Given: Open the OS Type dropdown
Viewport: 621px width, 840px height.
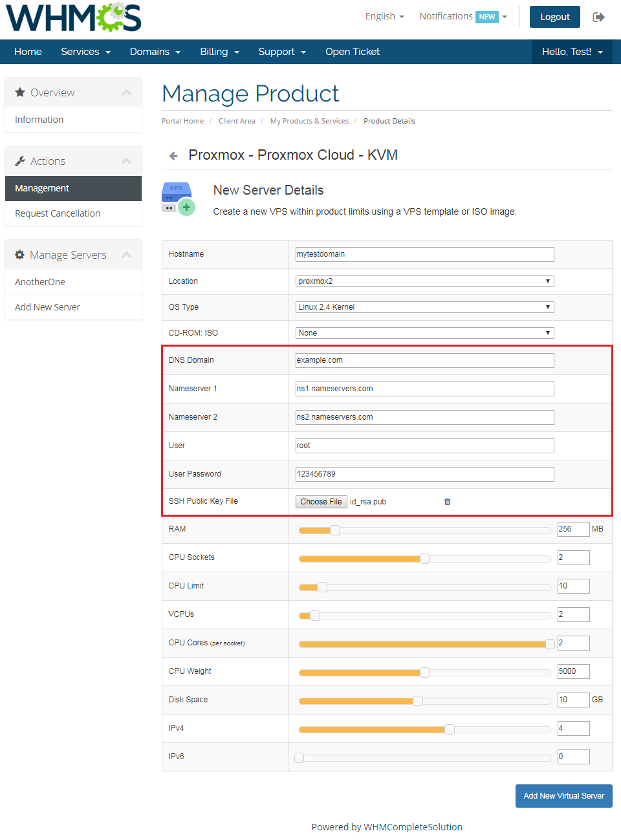Looking at the screenshot, I should pyautogui.click(x=424, y=307).
